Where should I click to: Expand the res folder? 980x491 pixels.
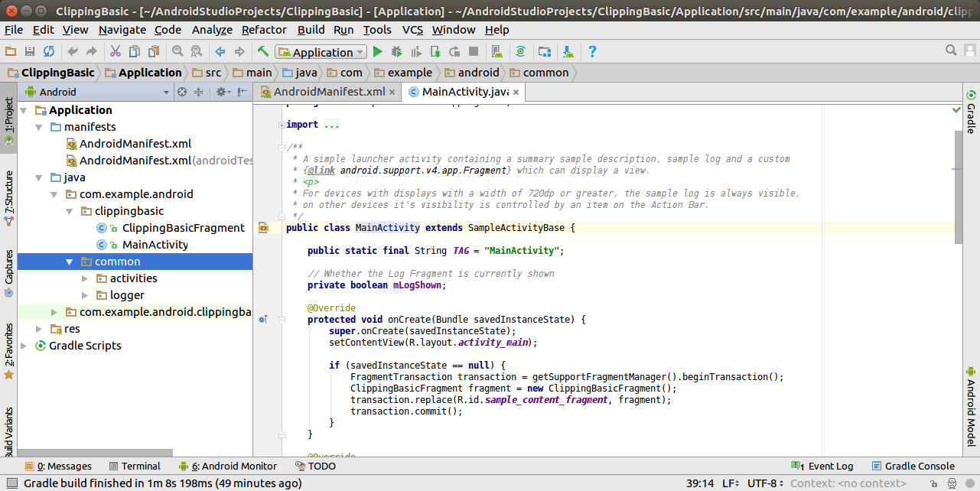click(x=39, y=329)
